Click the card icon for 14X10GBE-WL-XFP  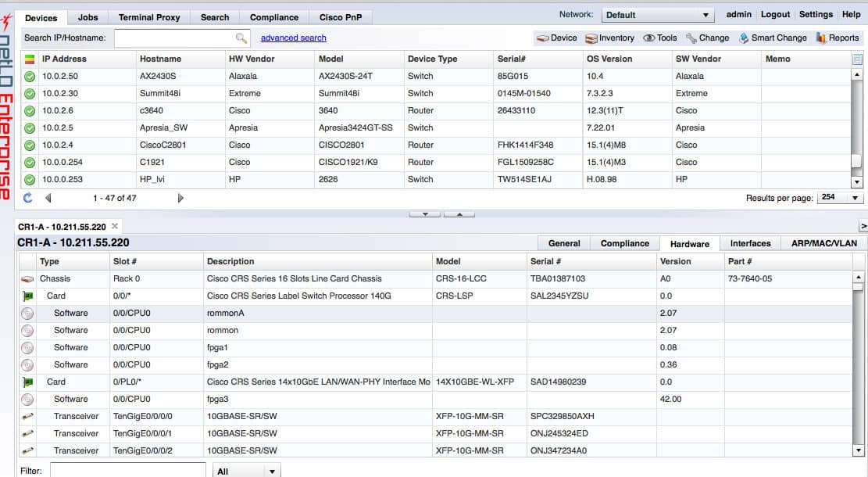[27, 382]
